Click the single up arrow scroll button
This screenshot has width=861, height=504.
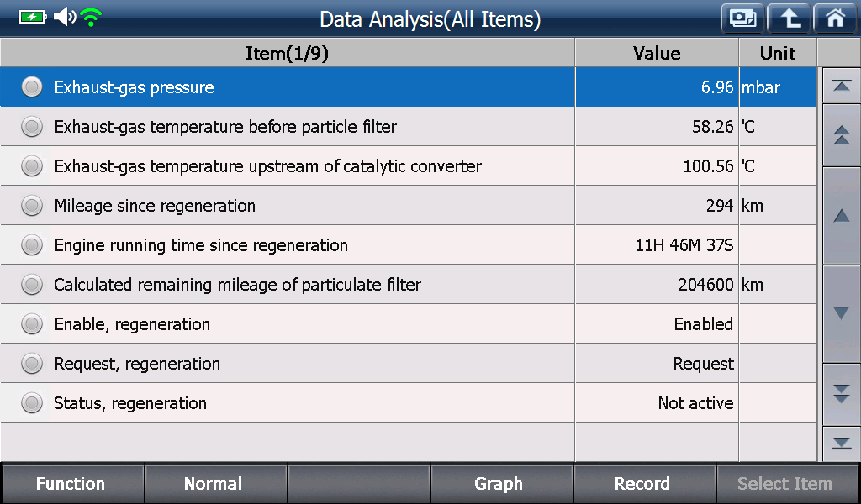coord(841,216)
